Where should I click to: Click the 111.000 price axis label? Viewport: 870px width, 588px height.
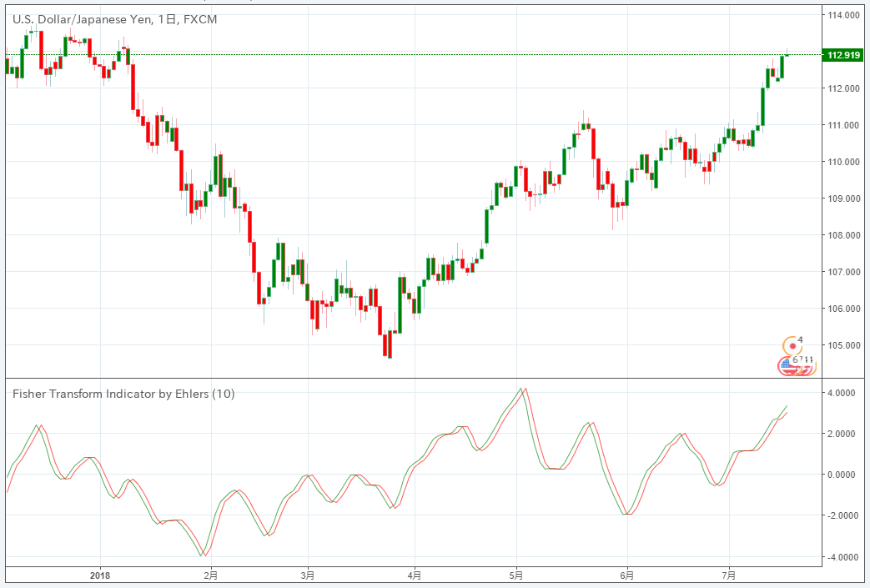pos(843,125)
